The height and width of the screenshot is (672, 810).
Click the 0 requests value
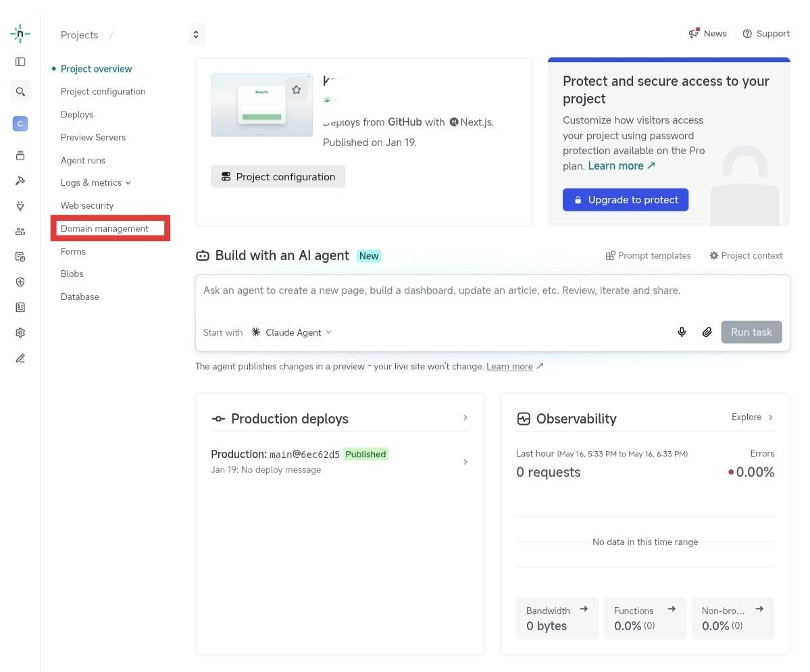(x=548, y=472)
